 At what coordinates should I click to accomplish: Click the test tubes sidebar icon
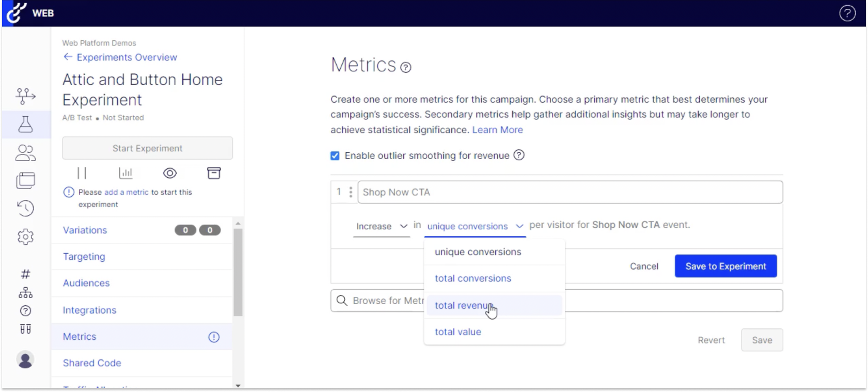[25, 329]
